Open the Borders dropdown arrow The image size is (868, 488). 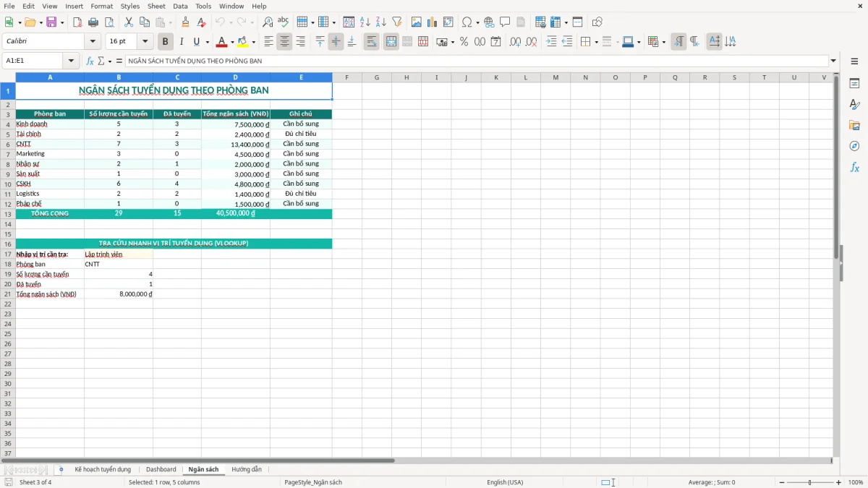click(x=596, y=42)
